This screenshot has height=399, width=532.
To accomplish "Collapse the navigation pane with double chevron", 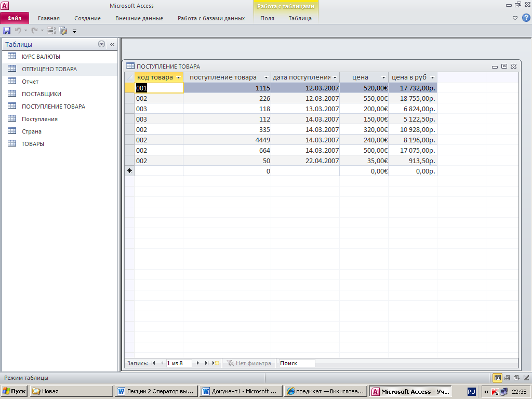I will pos(112,44).
